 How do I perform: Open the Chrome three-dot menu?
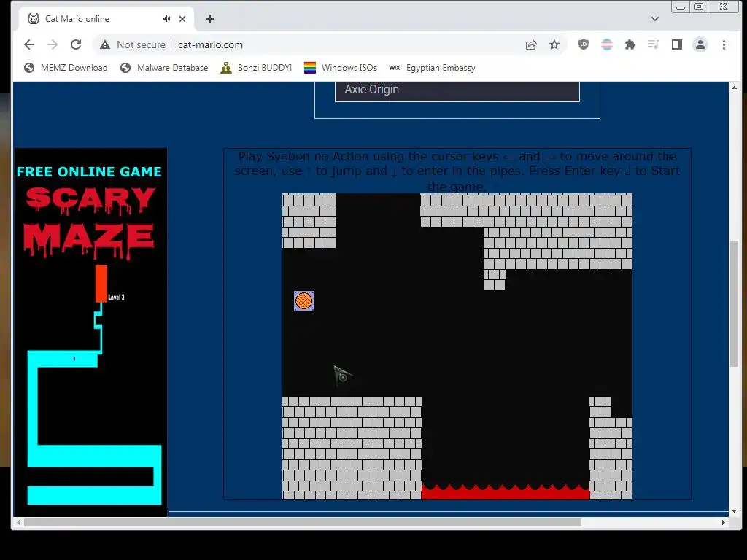click(724, 44)
